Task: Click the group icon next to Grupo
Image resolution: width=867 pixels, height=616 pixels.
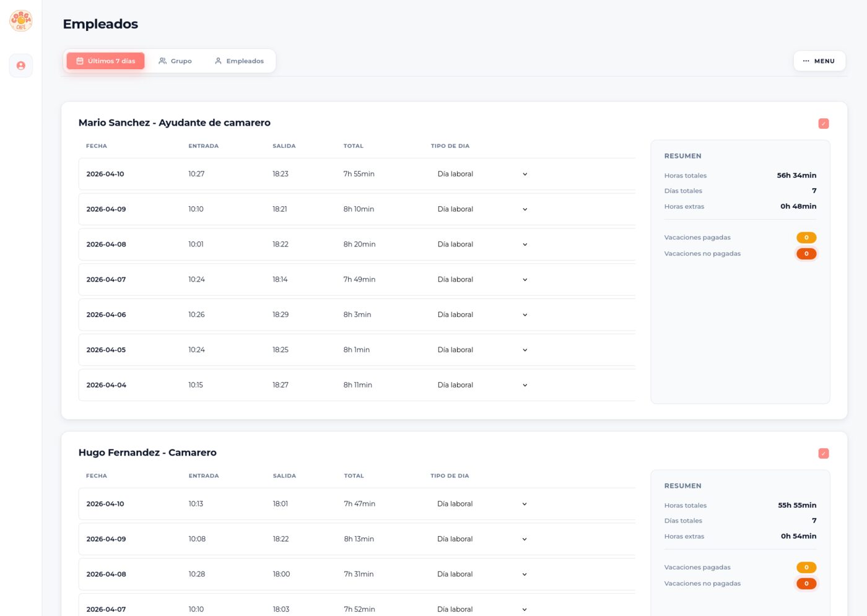Action: tap(162, 61)
